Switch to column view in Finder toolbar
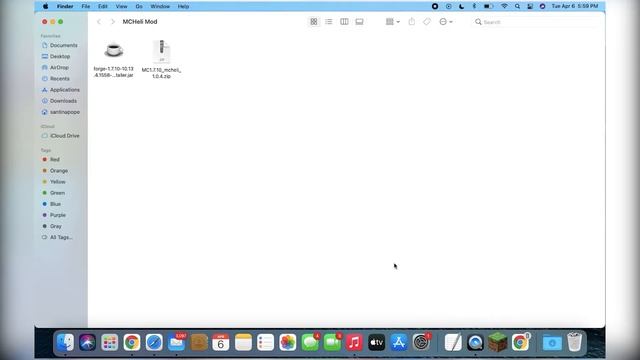 344,22
